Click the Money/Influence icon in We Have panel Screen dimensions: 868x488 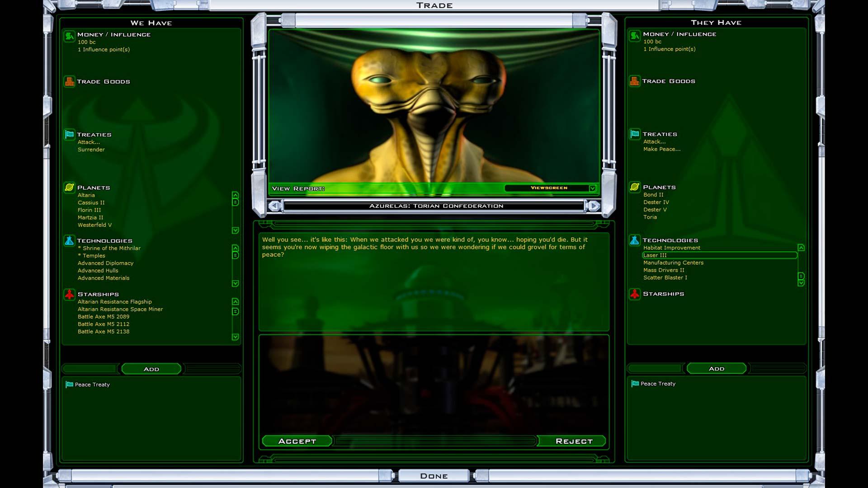(69, 36)
